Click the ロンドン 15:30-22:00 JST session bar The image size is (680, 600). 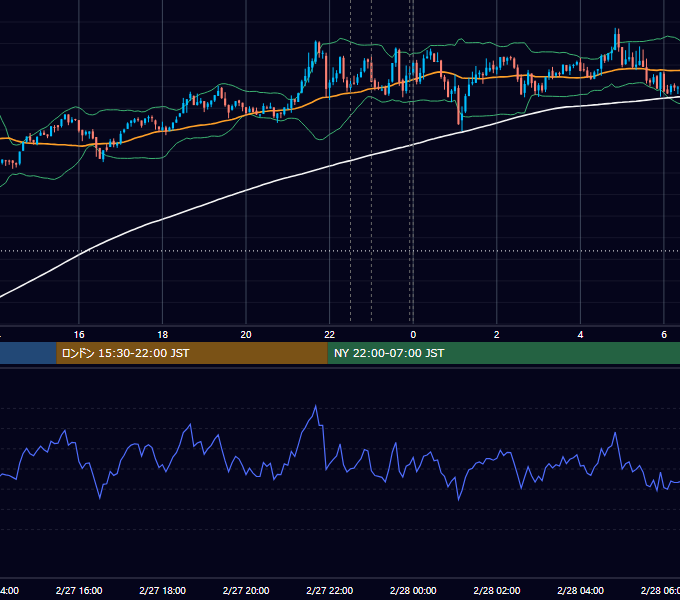click(x=192, y=353)
